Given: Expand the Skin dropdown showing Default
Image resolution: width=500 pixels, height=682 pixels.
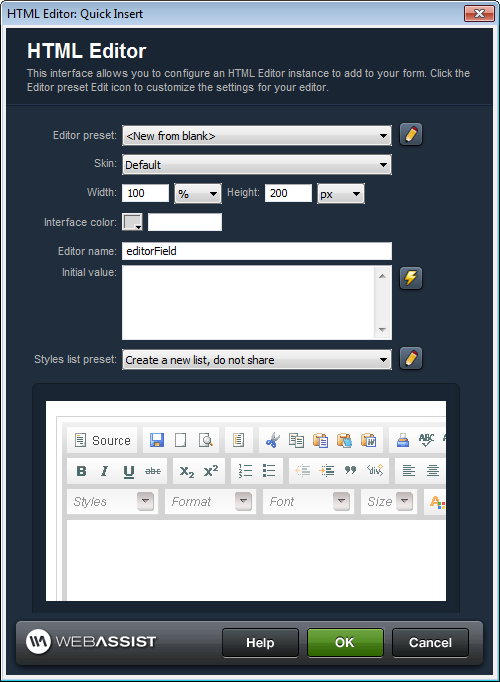Looking at the screenshot, I should click(x=257, y=165).
